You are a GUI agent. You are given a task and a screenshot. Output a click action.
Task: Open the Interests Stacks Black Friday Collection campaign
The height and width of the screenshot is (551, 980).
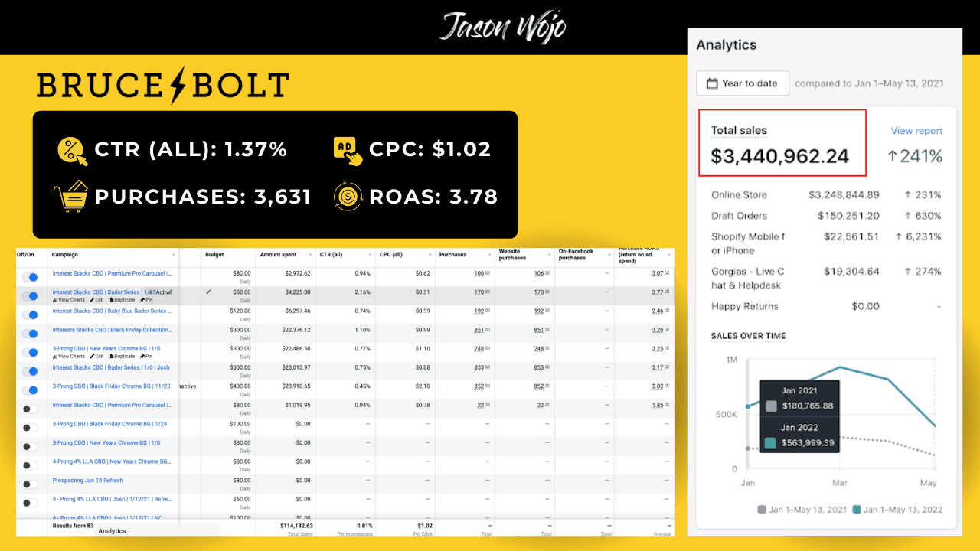[112, 330]
